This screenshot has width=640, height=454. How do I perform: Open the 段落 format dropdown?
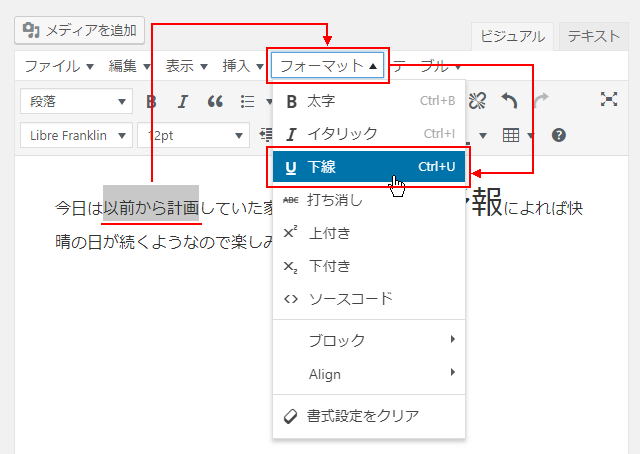click(76, 101)
